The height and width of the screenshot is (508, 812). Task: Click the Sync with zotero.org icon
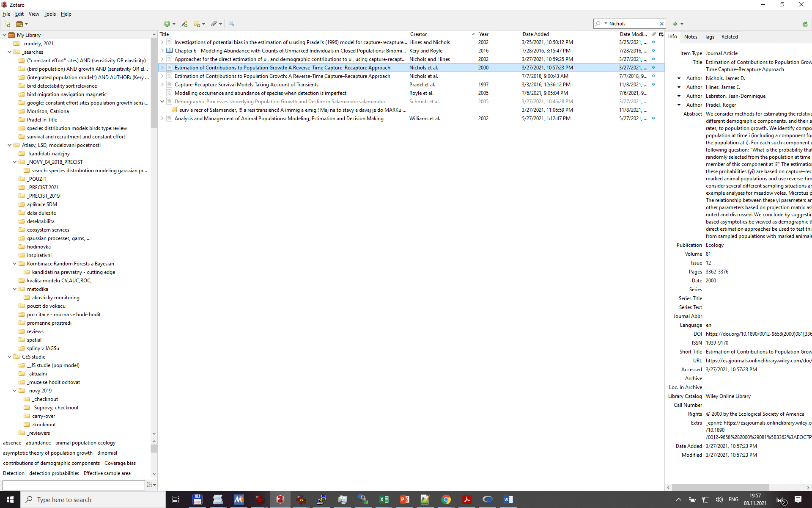coord(805,24)
